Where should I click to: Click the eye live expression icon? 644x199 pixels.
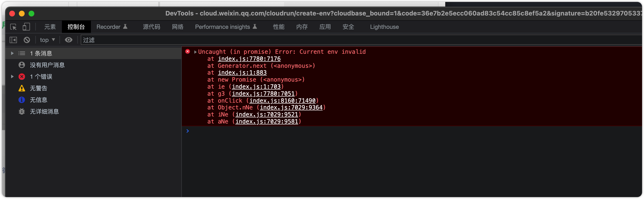tap(68, 40)
